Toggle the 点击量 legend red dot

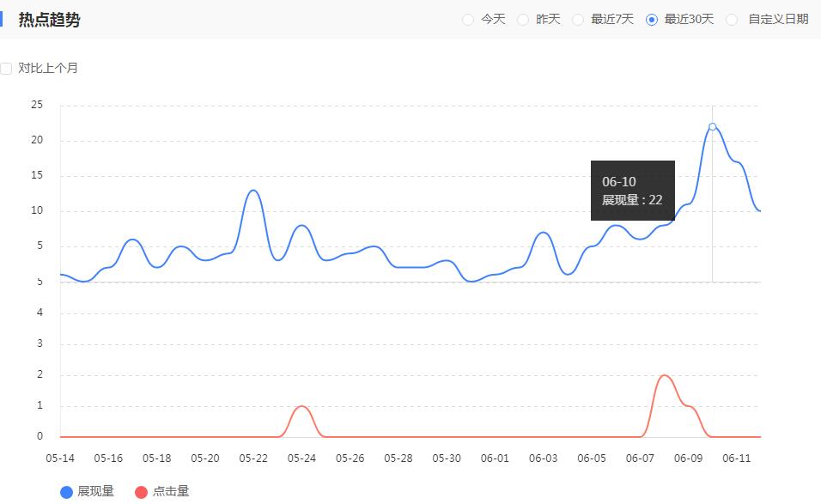[142, 492]
